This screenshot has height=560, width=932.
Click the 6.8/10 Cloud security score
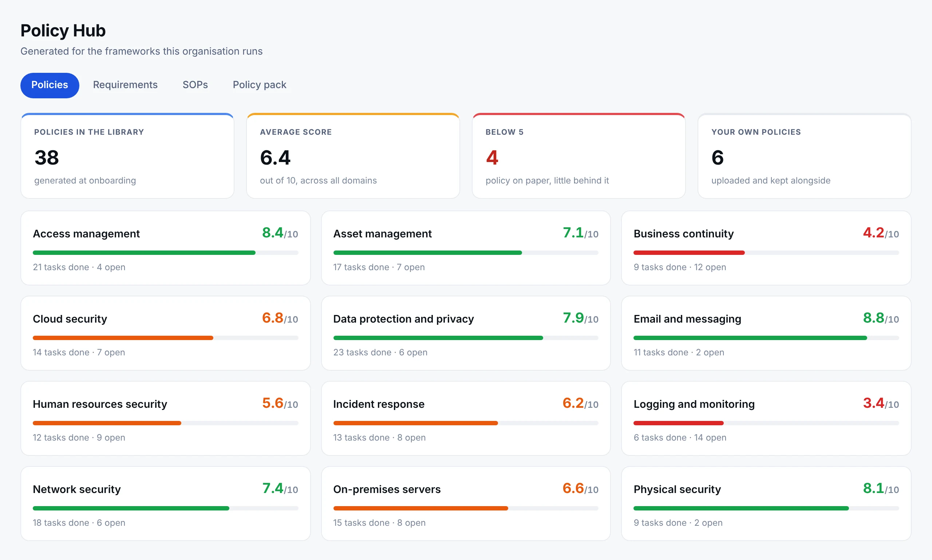coord(280,318)
